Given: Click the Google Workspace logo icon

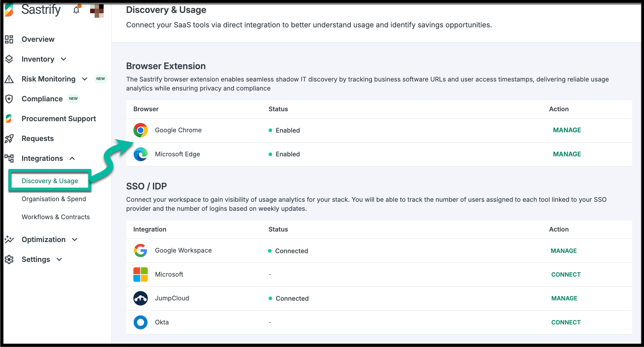Looking at the screenshot, I should (141, 250).
